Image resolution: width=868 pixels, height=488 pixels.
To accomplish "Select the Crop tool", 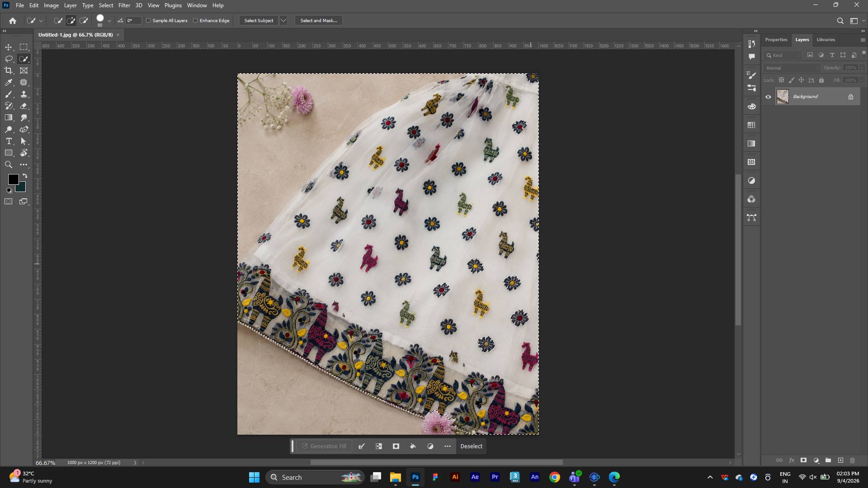I will pos(9,70).
